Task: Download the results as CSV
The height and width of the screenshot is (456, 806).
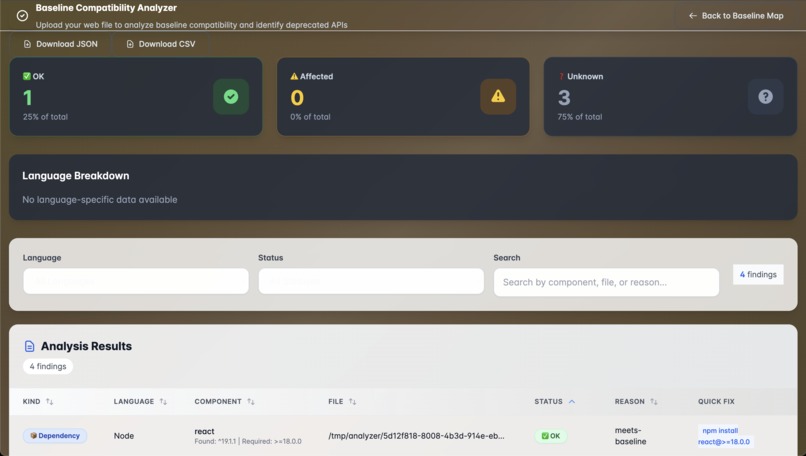Action: click(161, 44)
